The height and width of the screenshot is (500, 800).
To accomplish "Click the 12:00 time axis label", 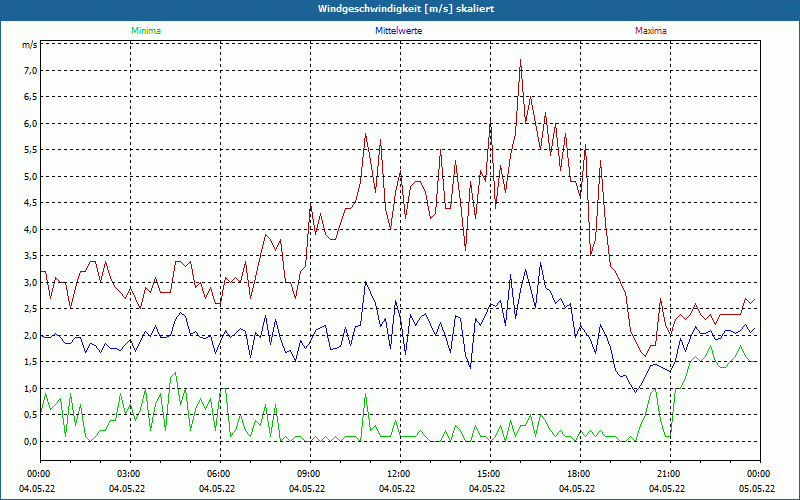I will point(400,474).
